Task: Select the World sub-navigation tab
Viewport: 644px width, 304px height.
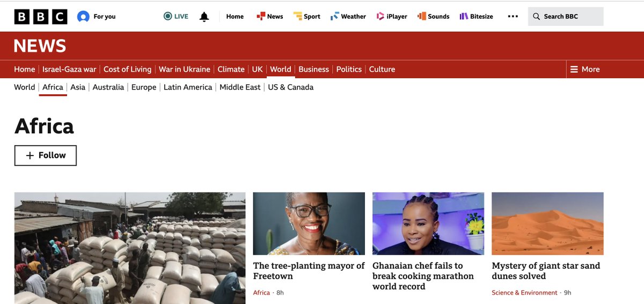Action: click(25, 87)
